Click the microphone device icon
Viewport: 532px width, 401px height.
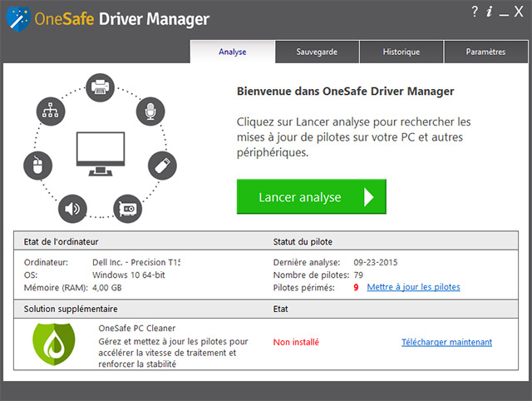(x=150, y=111)
